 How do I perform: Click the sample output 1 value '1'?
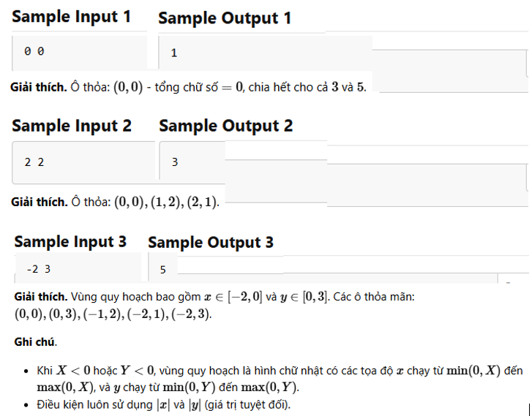point(174,53)
